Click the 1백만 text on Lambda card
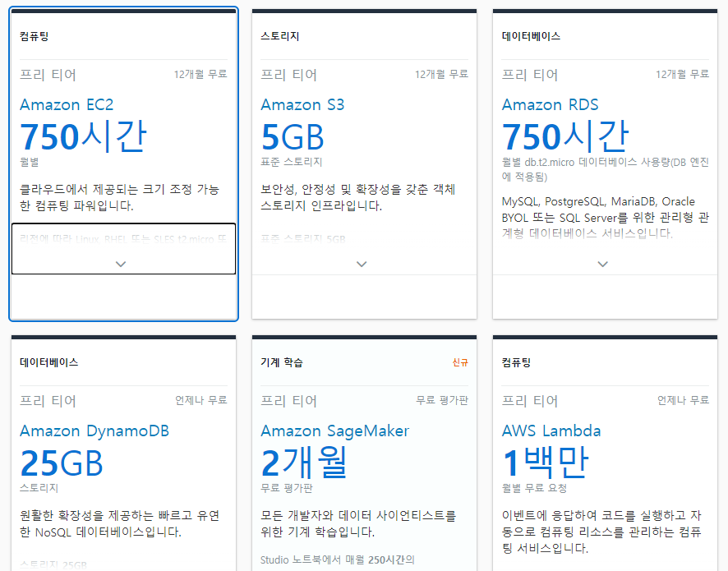The height and width of the screenshot is (571, 728). pyautogui.click(x=545, y=463)
